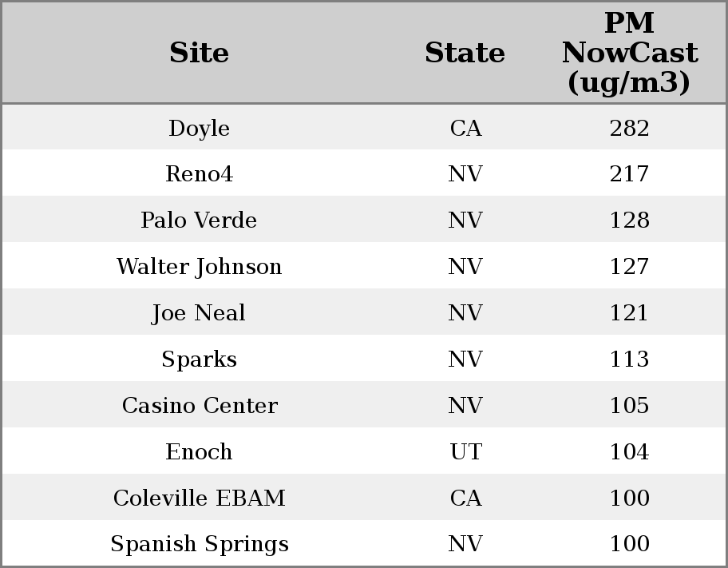Select the Casino Center site cell
Image resolution: width=728 pixels, height=568 pixels.
[x=199, y=406]
